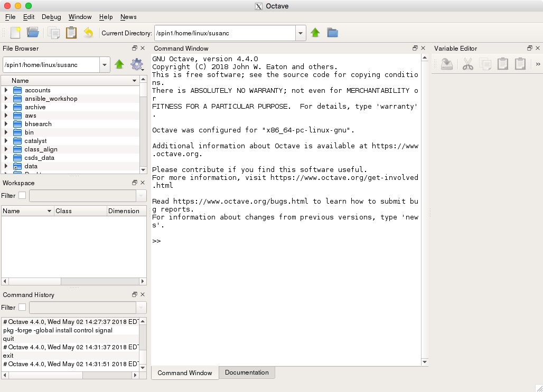543x392 pixels.
Task: Go up one directory using main toolbar arrow
Action: (x=315, y=33)
